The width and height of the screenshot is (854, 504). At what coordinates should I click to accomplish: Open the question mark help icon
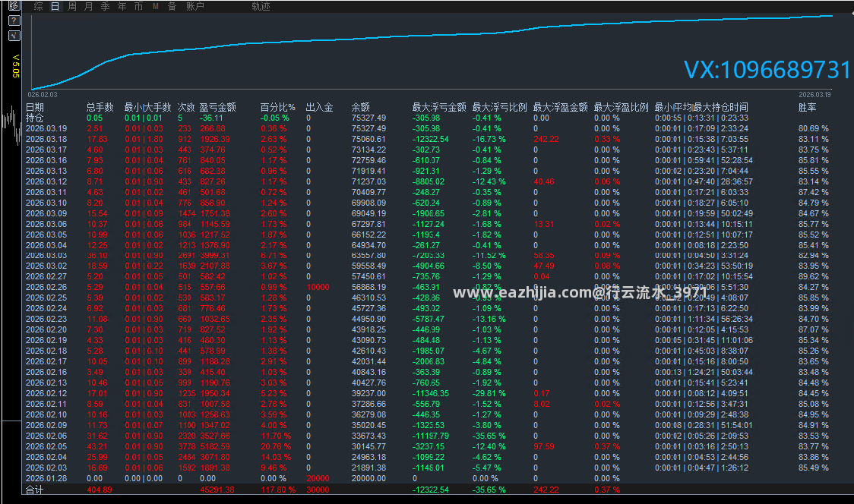click(x=14, y=20)
